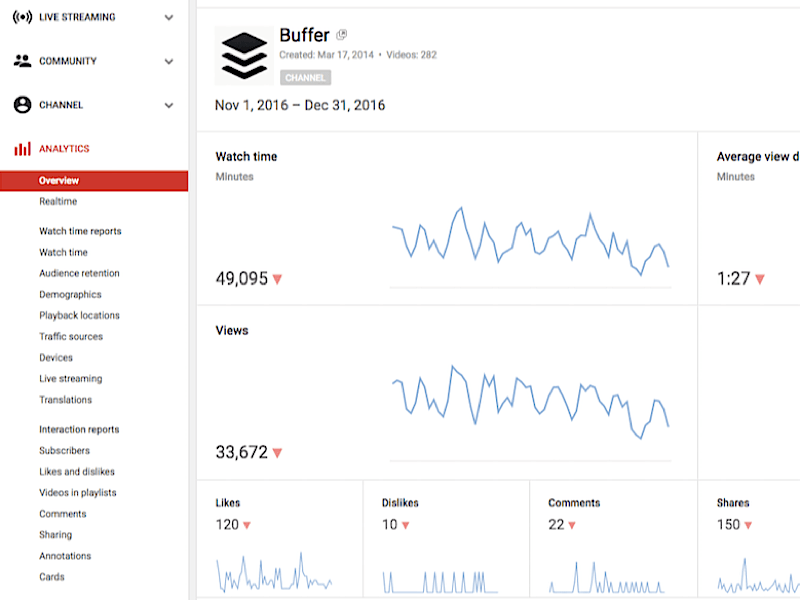
Task: Click the COMMUNITY sidebar label
Action: pyautogui.click(x=68, y=61)
